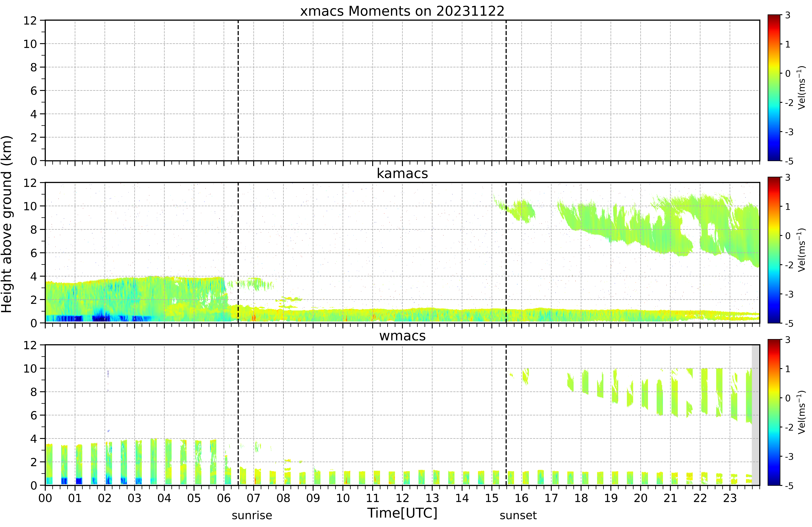
Task: Click the "Vel(ms⁻¹)" label beside the xmacs colorbar
Action: (801, 88)
